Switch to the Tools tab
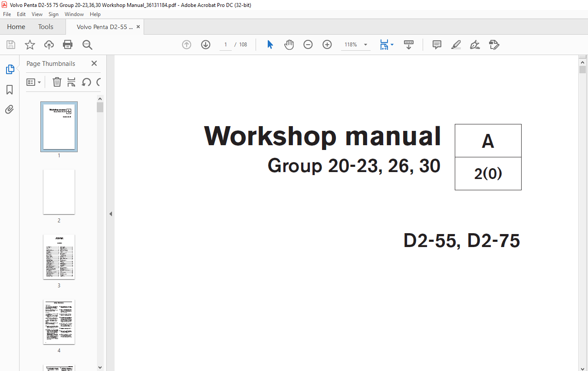Viewport: 588px width, 371px height. point(46,27)
